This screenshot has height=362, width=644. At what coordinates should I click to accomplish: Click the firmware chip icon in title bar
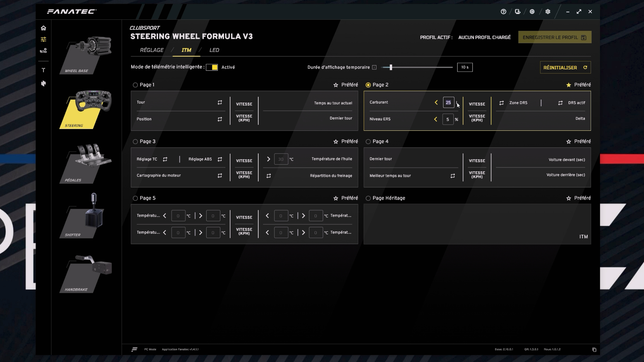coord(532,11)
